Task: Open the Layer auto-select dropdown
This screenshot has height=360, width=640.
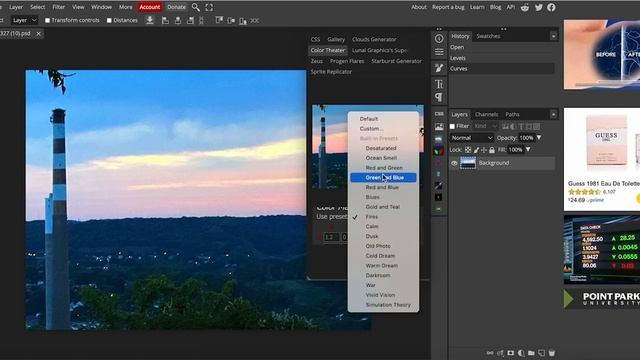Action: [24, 20]
